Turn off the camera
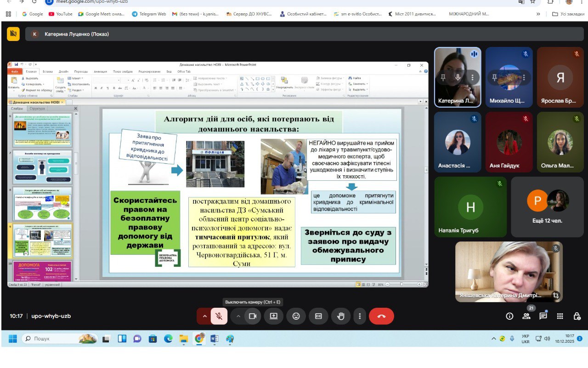The image size is (588, 368). 252,316
